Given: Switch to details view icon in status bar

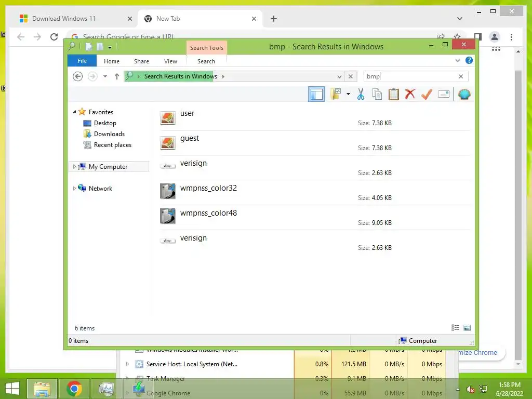Looking at the screenshot, I should (455, 328).
